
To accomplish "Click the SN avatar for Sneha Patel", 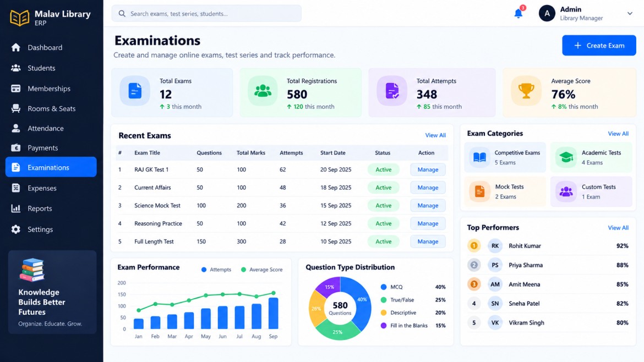I will (495, 304).
